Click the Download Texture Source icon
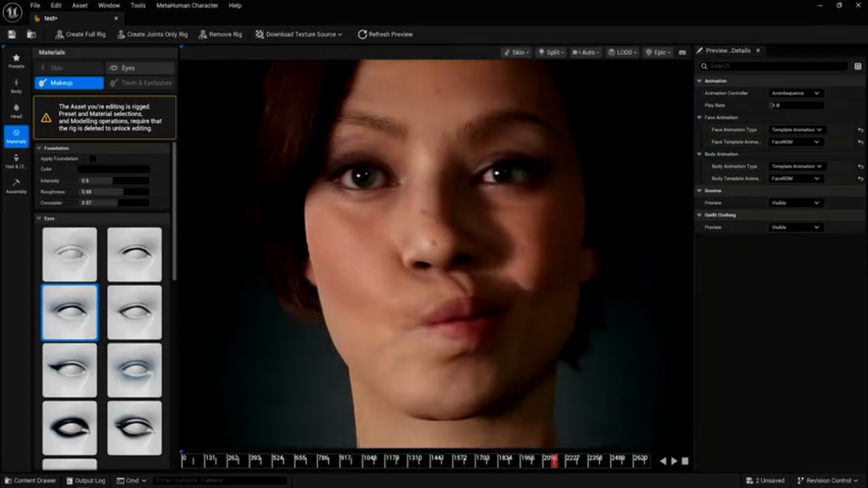 [x=260, y=34]
